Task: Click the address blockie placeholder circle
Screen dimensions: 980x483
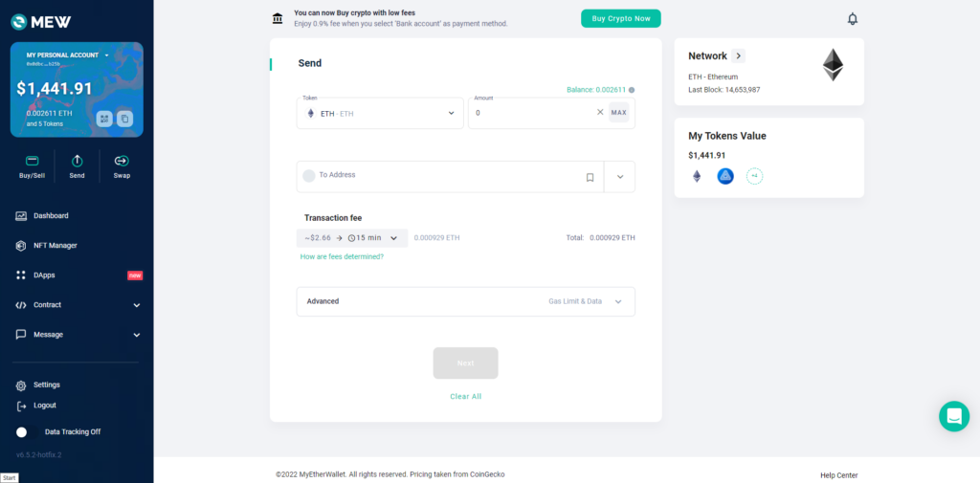Action: [309, 176]
